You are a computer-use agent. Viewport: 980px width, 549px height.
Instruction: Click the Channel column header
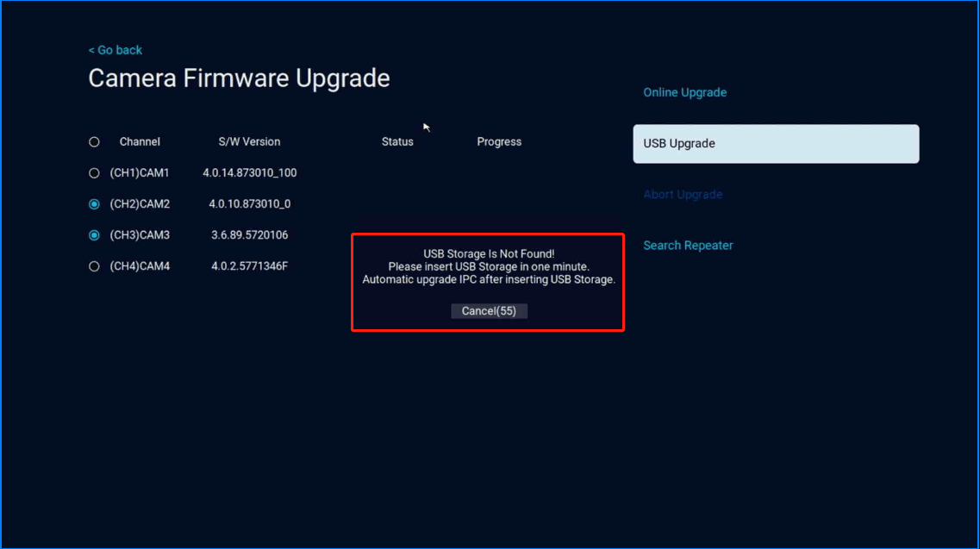(140, 142)
